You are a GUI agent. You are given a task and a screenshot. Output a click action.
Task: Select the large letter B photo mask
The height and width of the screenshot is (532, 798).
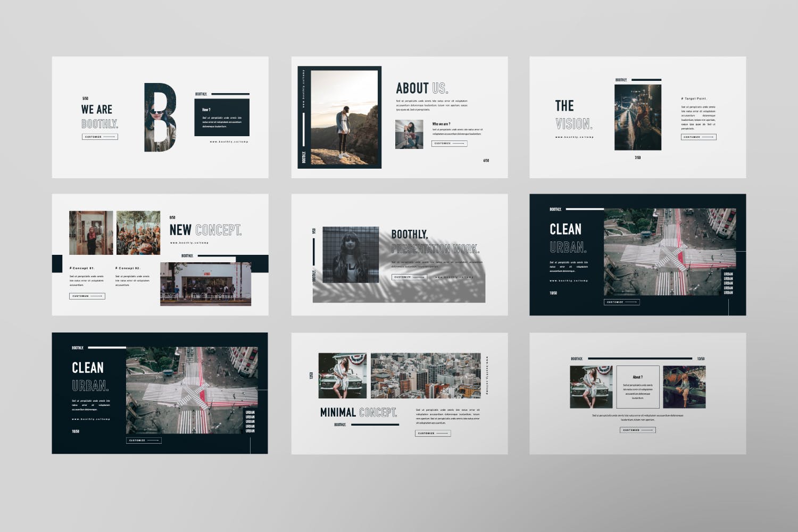tap(160, 117)
